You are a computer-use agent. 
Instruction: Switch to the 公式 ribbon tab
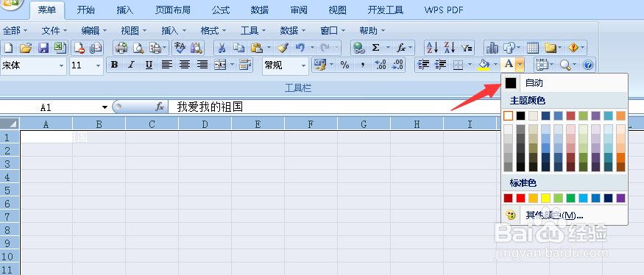click(x=221, y=10)
